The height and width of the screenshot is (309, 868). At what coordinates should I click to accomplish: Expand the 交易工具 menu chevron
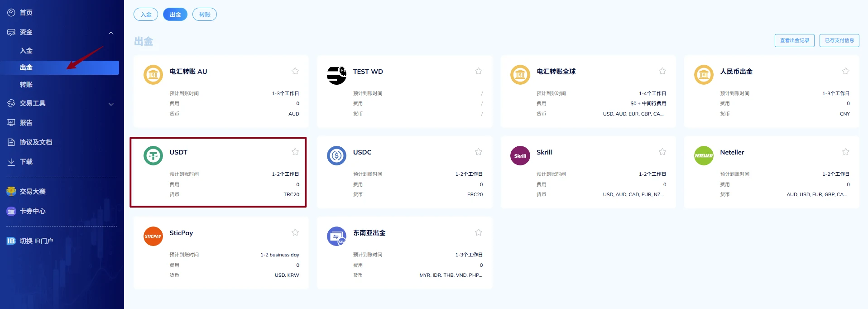click(111, 104)
